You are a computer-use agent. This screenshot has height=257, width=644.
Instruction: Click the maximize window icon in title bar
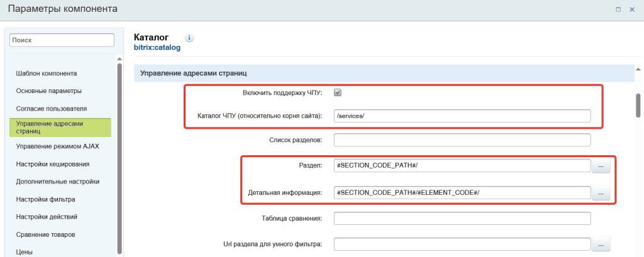pyautogui.click(x=618, y=9)
